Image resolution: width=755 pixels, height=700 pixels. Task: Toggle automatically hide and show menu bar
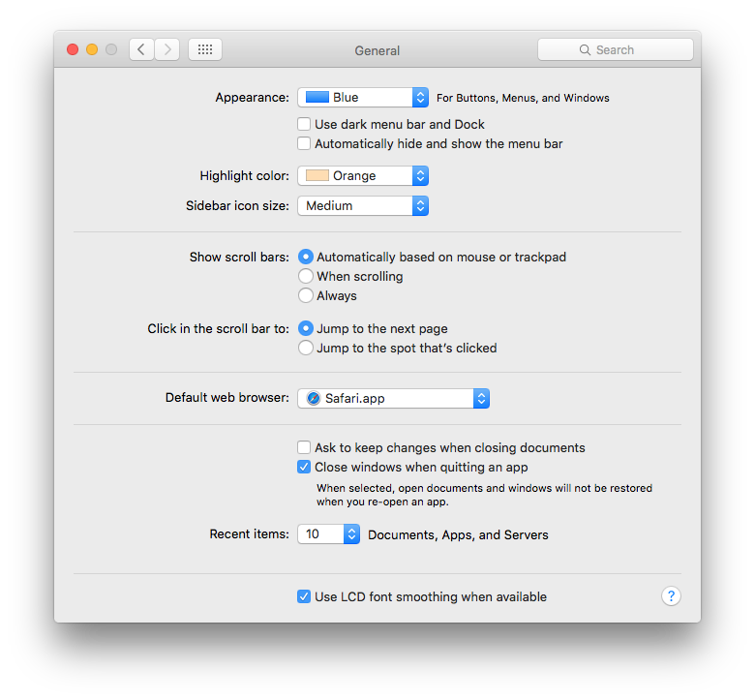304,143
